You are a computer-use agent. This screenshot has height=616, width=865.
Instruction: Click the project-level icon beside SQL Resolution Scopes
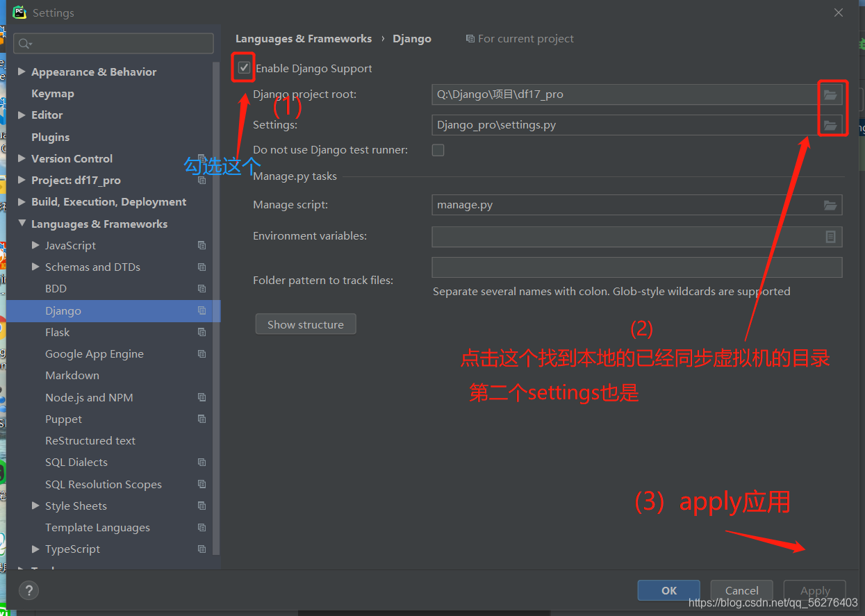201,485
